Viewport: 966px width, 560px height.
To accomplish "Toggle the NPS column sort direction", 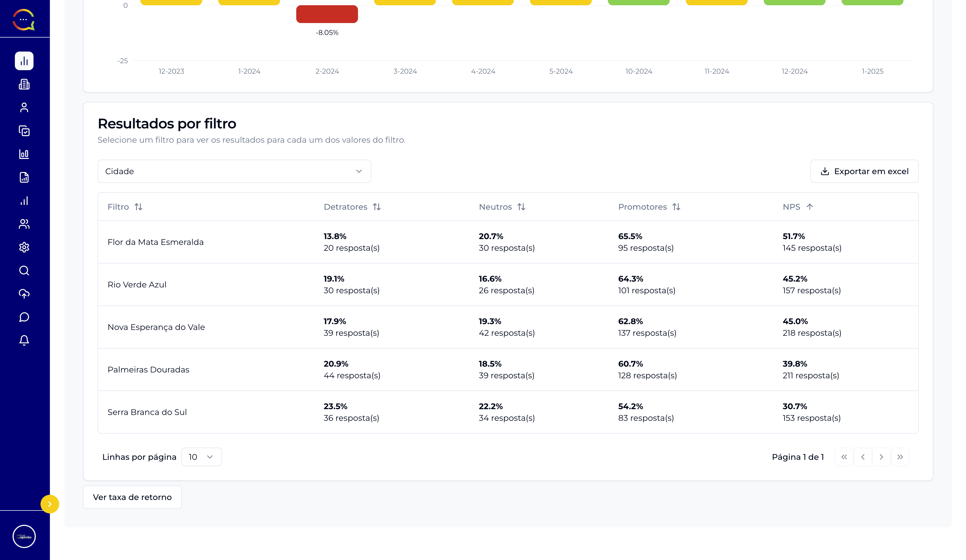I will 811,207.
